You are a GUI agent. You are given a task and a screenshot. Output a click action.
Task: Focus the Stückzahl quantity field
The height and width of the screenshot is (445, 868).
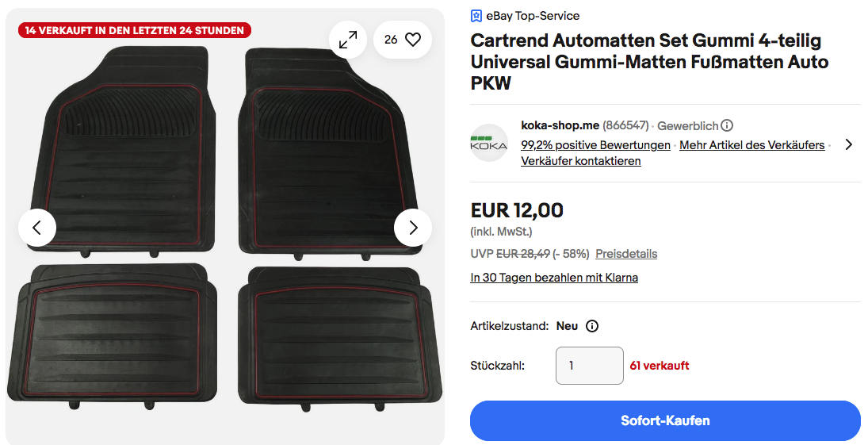point(590,366)
